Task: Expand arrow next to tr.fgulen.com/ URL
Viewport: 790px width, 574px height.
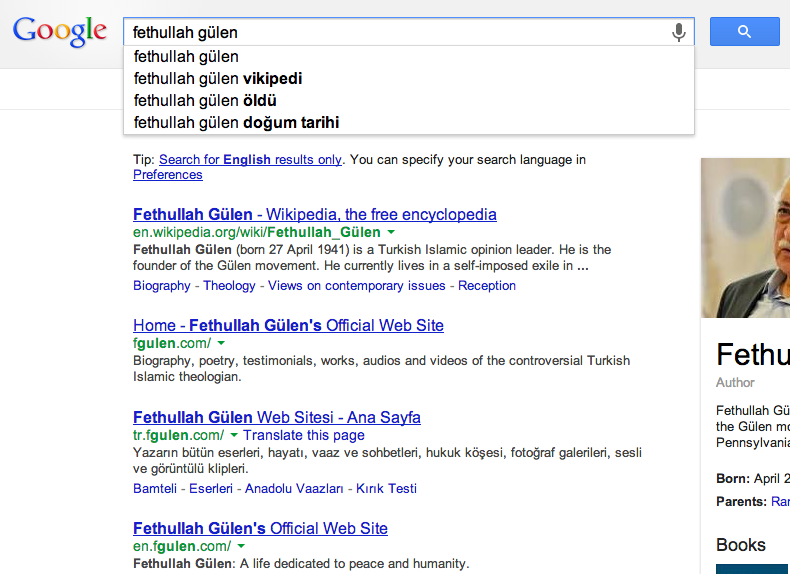Action: click(234, 435)
